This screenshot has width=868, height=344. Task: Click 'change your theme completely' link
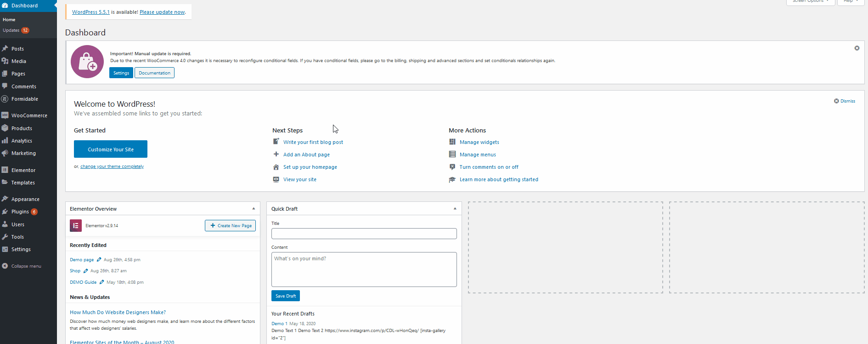pyautogui.click(x=112, y=166)
